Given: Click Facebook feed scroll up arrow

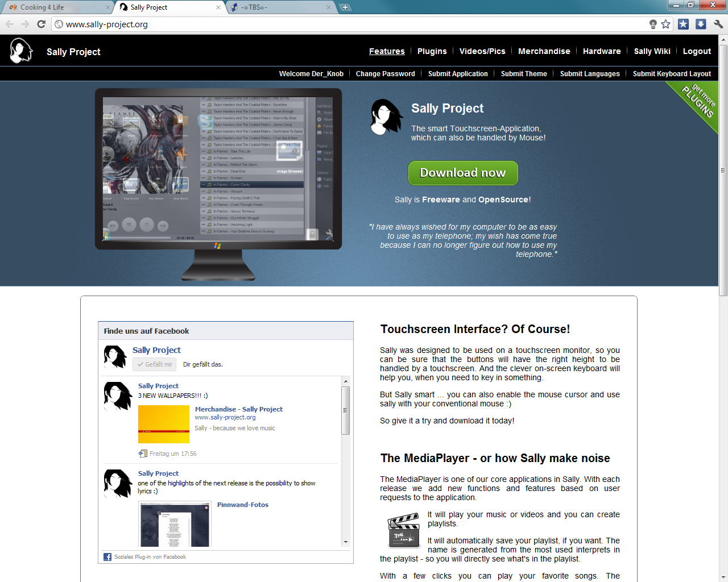Looking at the screenshot, I should (x=345, y=381).
